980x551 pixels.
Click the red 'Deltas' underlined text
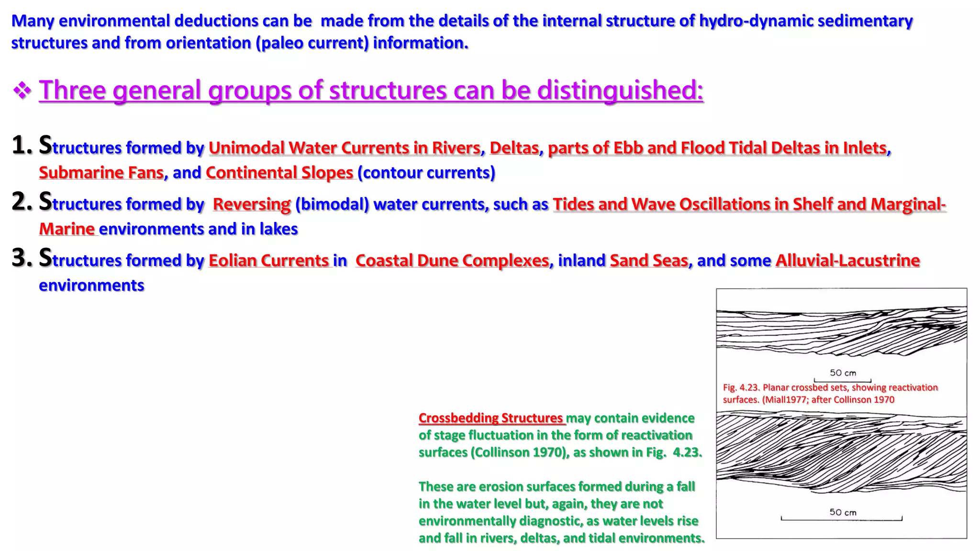pyautogui.click(x=514, y=148)
